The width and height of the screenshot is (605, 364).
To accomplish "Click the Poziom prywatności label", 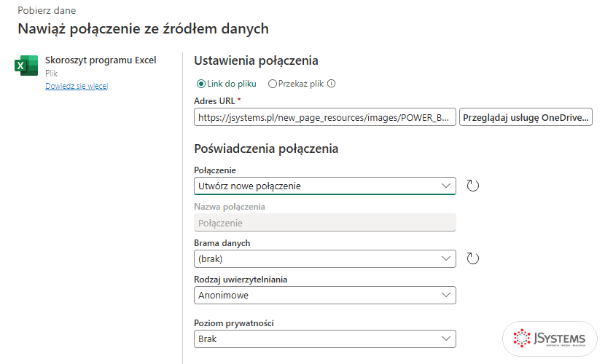I will [234, 323].
